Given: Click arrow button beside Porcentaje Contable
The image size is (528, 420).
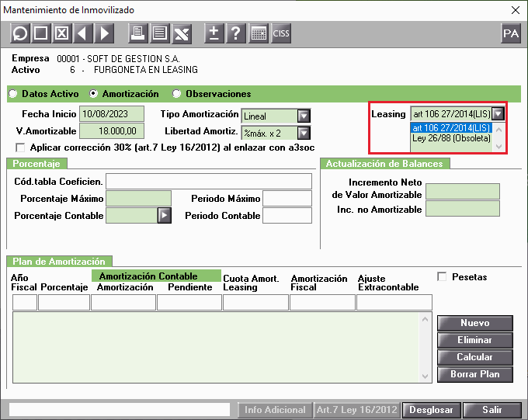Looking at the screenshot, I should click(x=165, y=216).
